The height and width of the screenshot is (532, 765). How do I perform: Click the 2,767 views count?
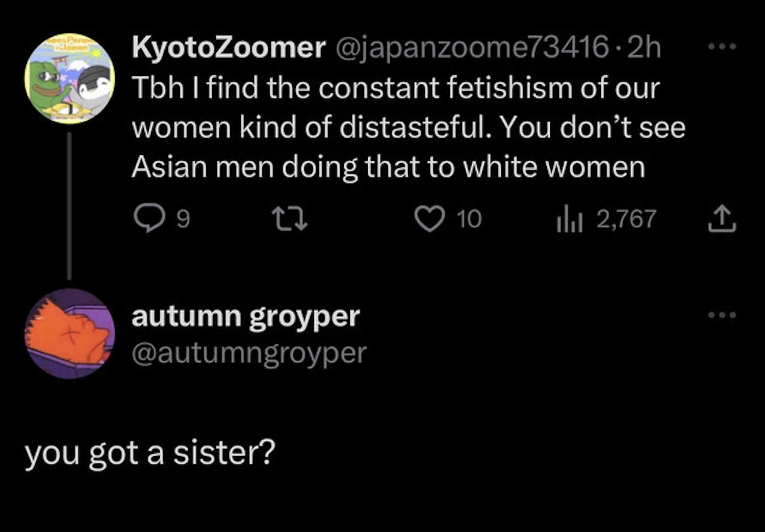pos(626,219)
